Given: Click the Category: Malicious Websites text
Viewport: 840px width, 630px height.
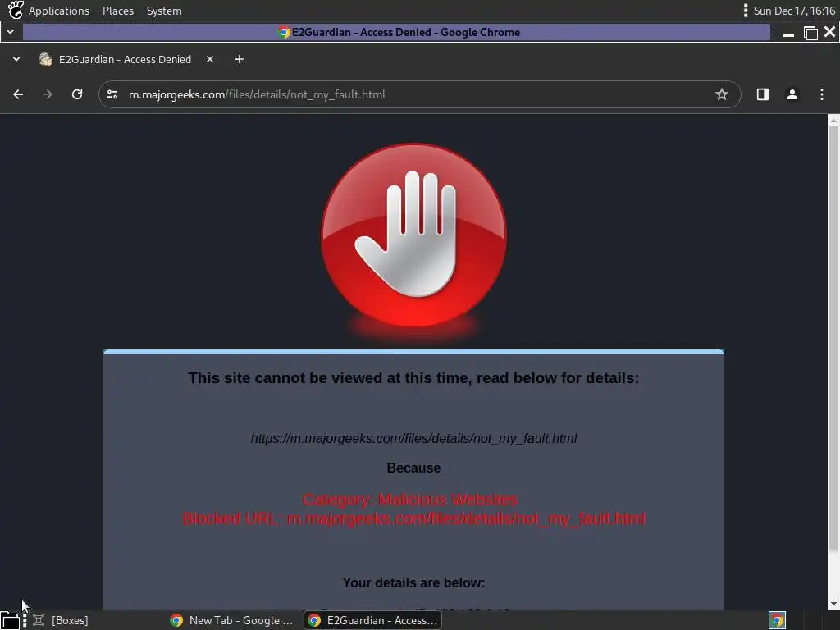Looking at the screenshot, I should 410,500.
